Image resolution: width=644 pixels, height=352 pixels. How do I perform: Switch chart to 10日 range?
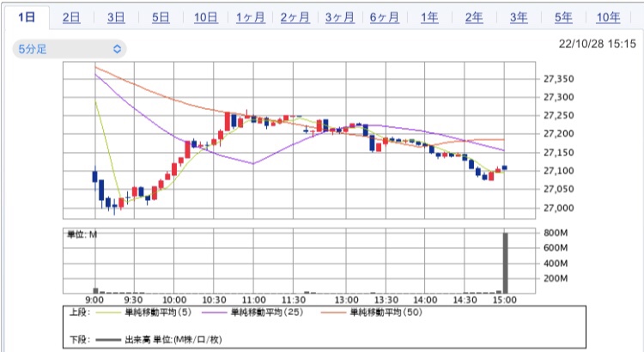[x=206, y=18]
